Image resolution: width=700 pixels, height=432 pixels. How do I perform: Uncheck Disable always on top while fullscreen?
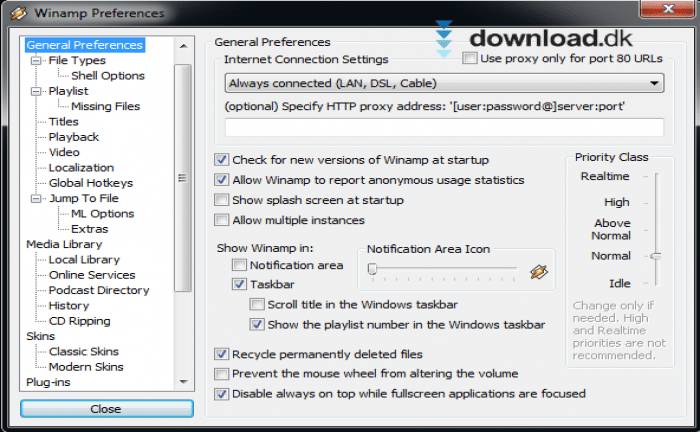point(221,394)
